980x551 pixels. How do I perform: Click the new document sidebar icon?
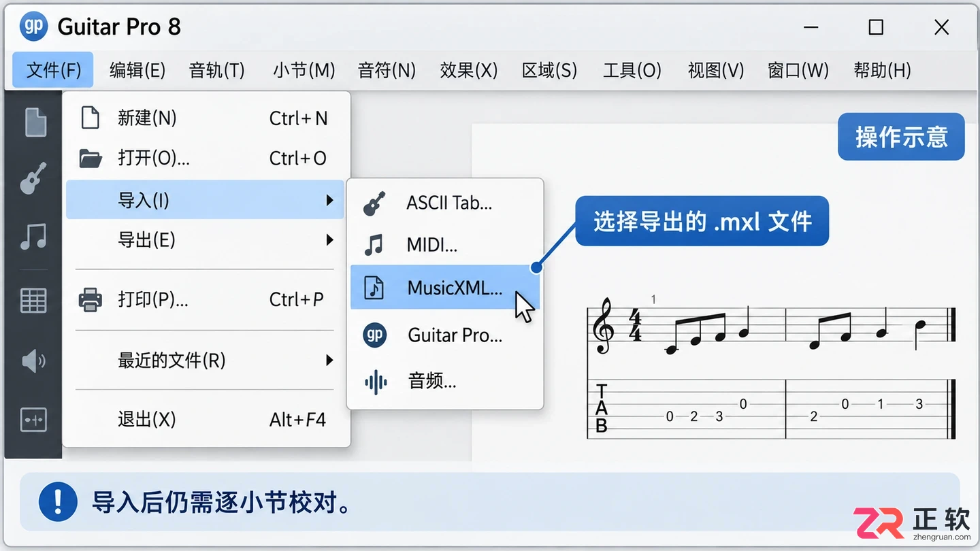pos(35,123)
